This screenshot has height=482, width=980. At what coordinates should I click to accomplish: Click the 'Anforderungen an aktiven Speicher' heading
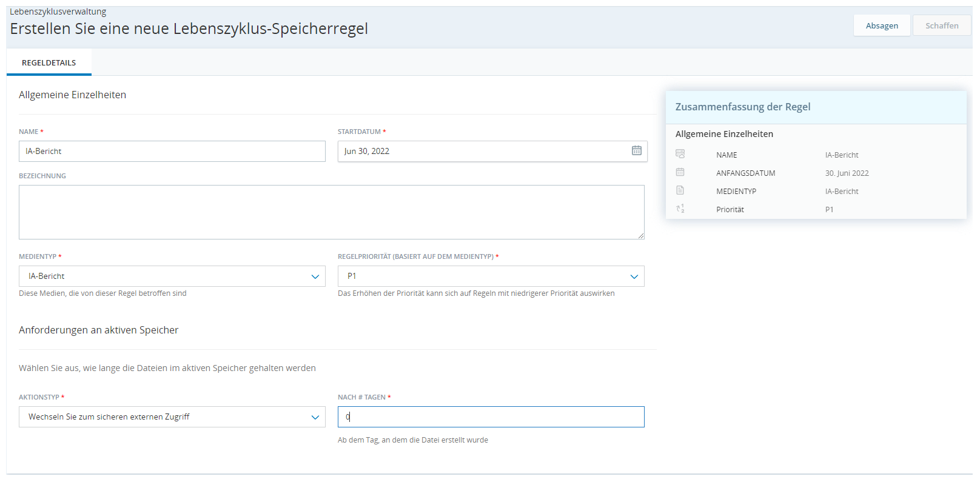point(99,330)
